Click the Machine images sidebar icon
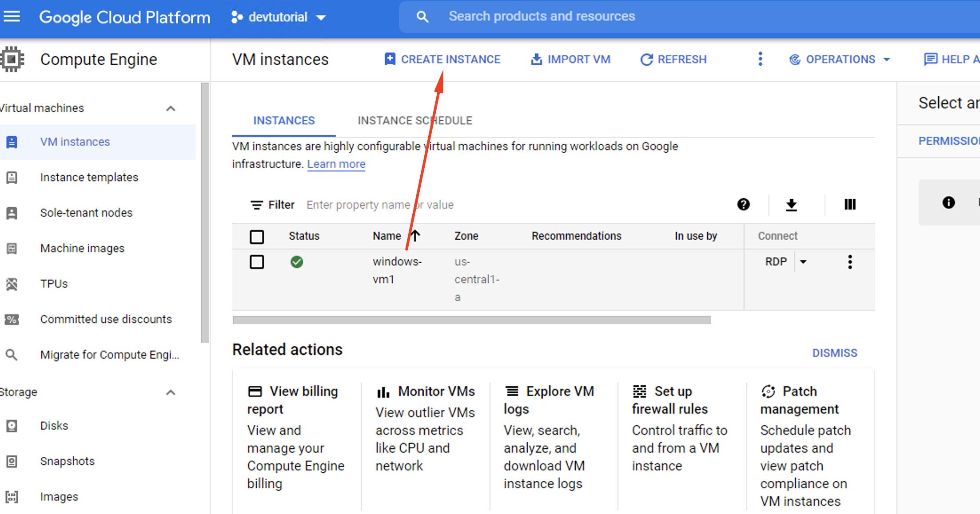The height and width of the screenshot is (514, 980). [12, 249]
